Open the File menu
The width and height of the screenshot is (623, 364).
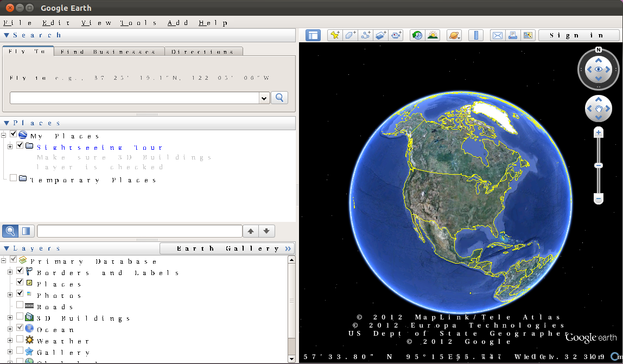pos(17,23)
